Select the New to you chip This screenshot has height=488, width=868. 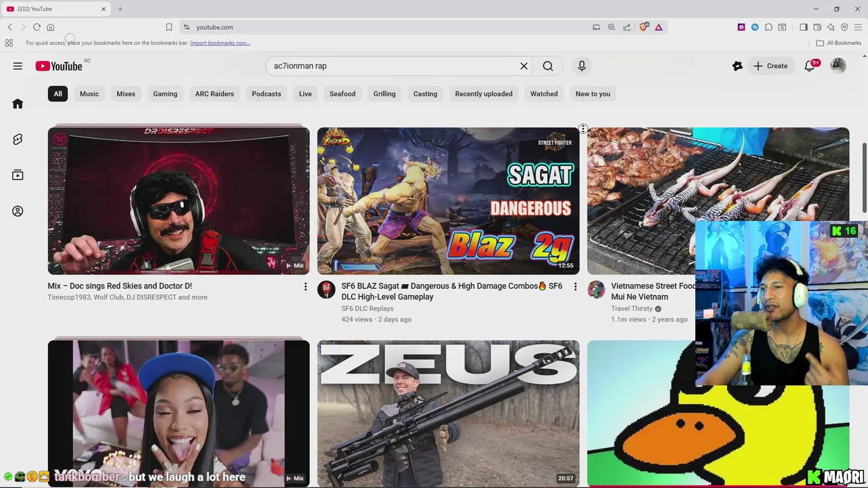click(593, 94)
